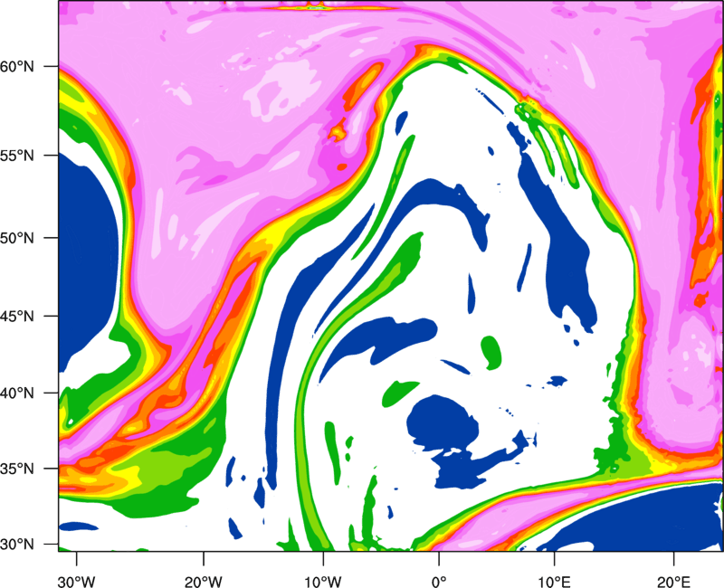This screenshot has width=724, height=588.
Task: Click the 35°N latitude label
Action: point(17,469)
